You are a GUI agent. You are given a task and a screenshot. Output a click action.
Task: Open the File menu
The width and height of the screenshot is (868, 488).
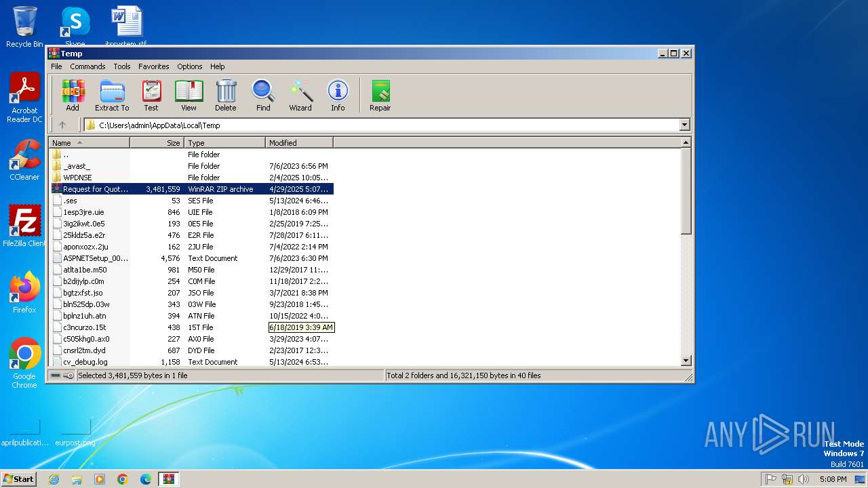coord(56,66)
